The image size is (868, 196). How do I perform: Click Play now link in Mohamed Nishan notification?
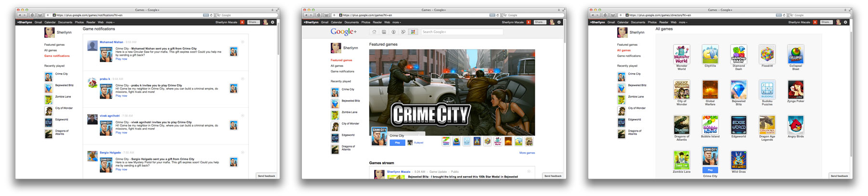click(122, 59)
